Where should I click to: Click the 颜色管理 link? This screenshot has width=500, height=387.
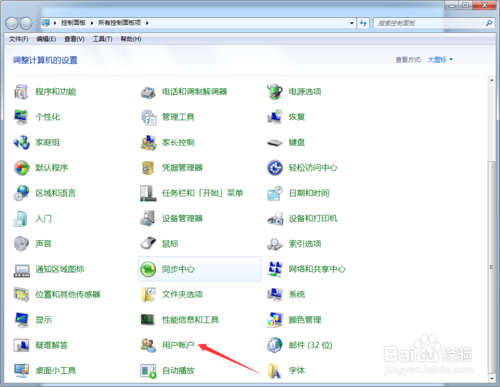[x=305, y=320]
